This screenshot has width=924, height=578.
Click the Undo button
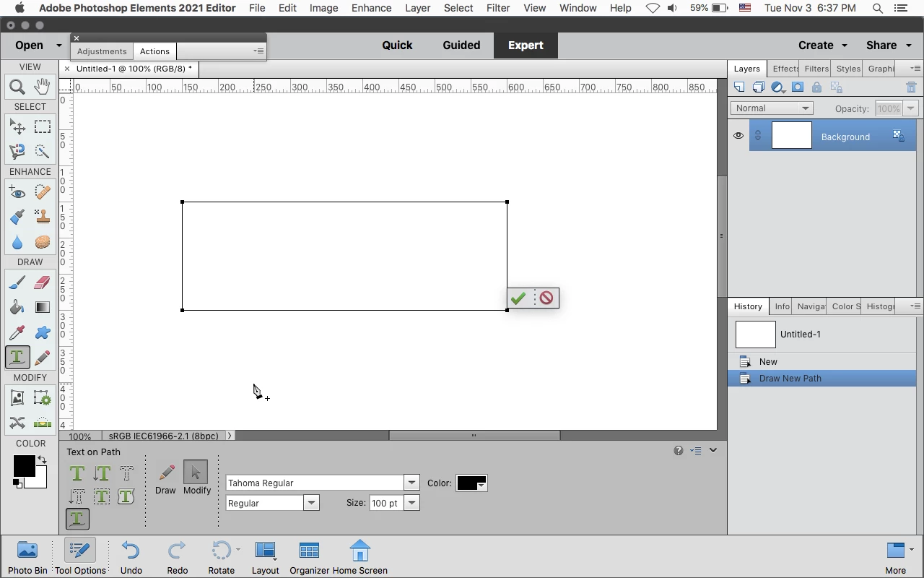[x=131, y=557]
